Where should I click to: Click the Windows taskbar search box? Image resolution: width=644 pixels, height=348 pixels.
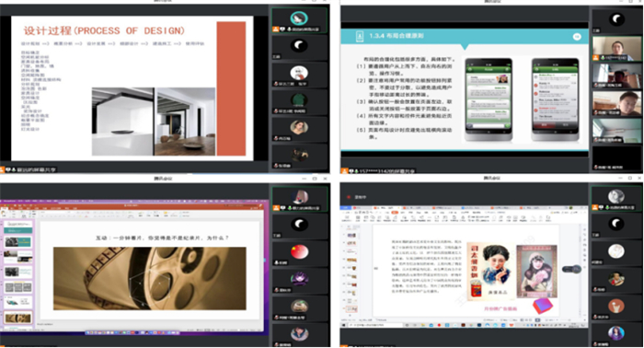click(375, 325)
